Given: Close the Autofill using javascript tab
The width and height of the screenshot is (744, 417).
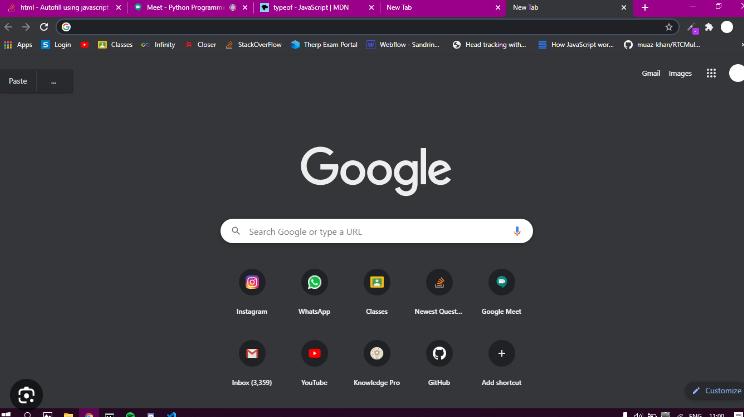Looking at the screenshot, I should coord(119,8).
